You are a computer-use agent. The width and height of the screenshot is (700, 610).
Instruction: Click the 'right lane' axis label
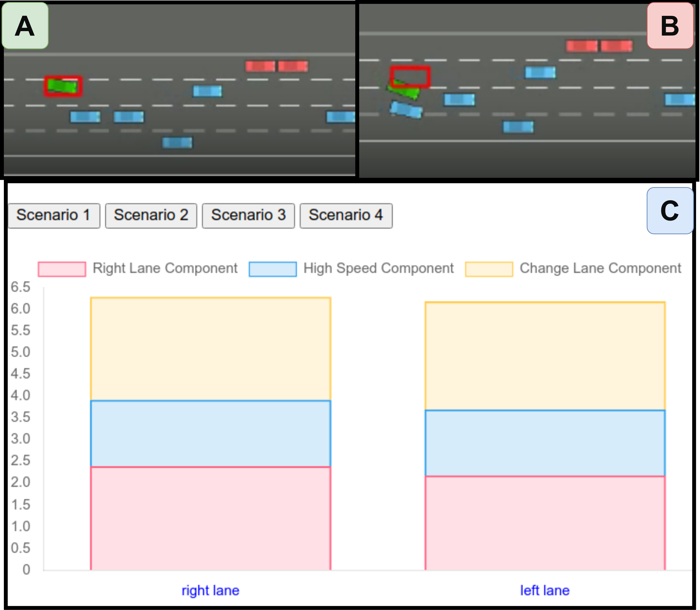click(210, 590)
